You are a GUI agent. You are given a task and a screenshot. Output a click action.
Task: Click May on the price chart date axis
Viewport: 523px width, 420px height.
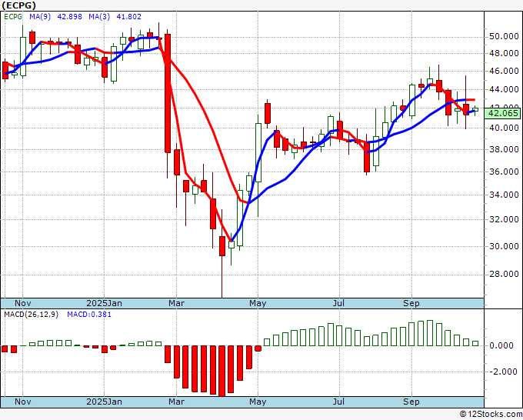pos(258,303)
